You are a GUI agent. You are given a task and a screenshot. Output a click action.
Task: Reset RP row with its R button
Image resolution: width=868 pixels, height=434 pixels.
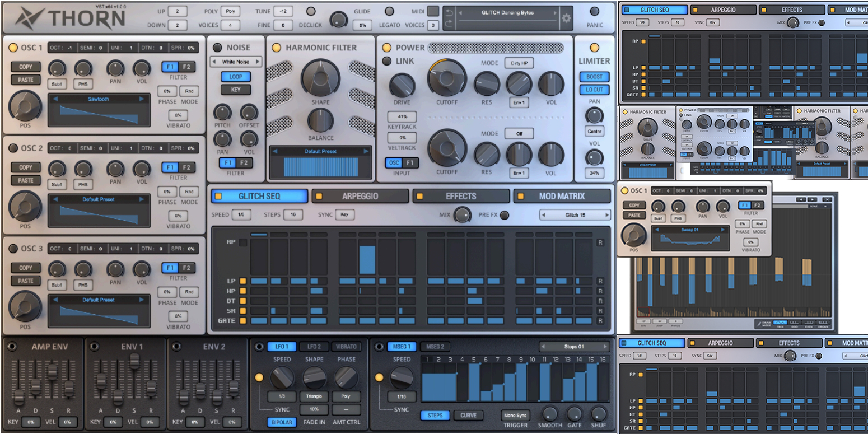click(600, 242)
